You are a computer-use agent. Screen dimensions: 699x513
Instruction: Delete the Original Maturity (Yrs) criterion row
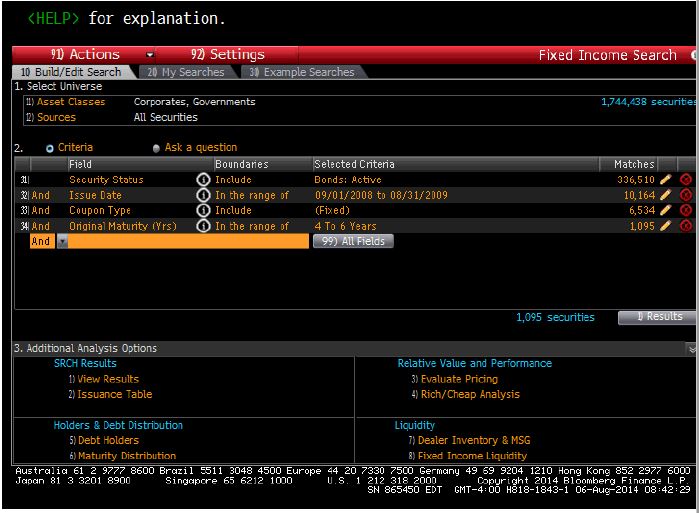tap(686, 226)
